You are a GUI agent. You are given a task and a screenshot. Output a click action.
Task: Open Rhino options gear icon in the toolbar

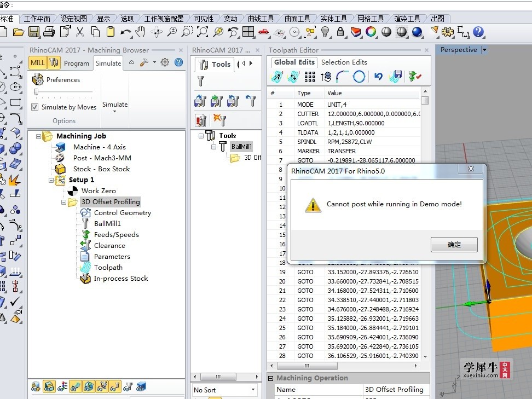click(x=448, y=32)
